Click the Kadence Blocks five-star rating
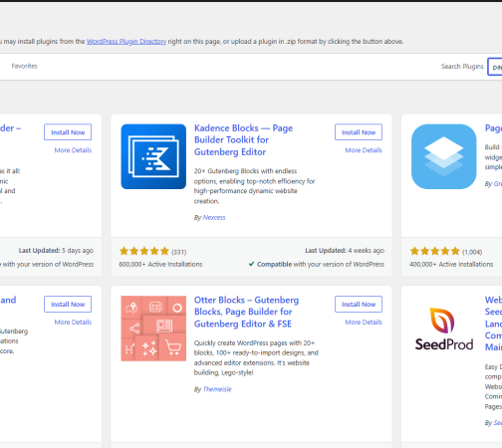The width and height of the screenshot is (502, 448). [x=144, y=251]
